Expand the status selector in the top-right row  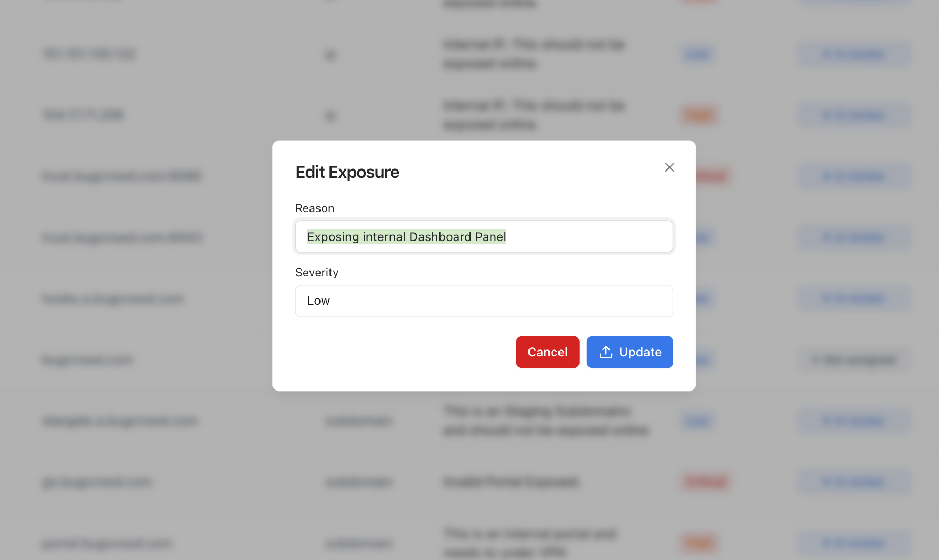point(855,54)
